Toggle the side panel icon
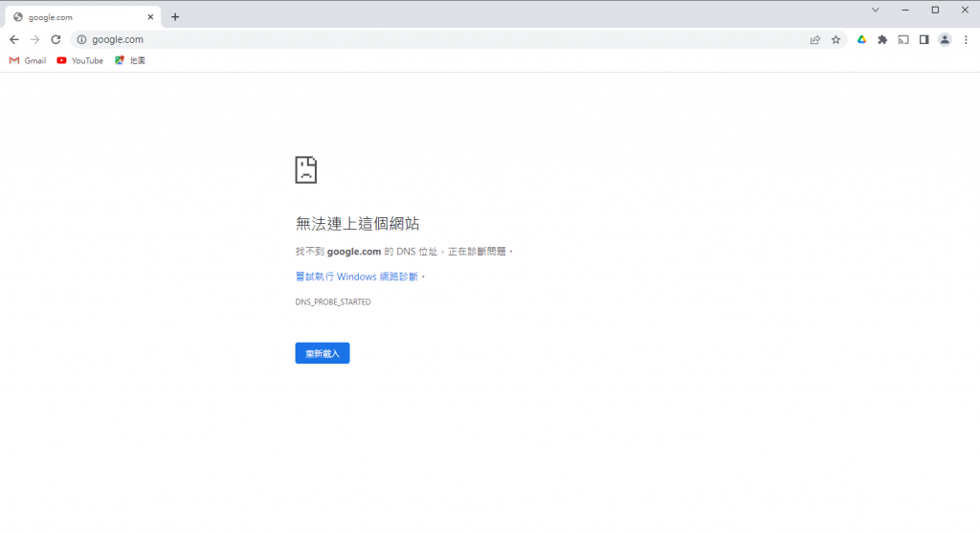 click(x=924, y=39)
